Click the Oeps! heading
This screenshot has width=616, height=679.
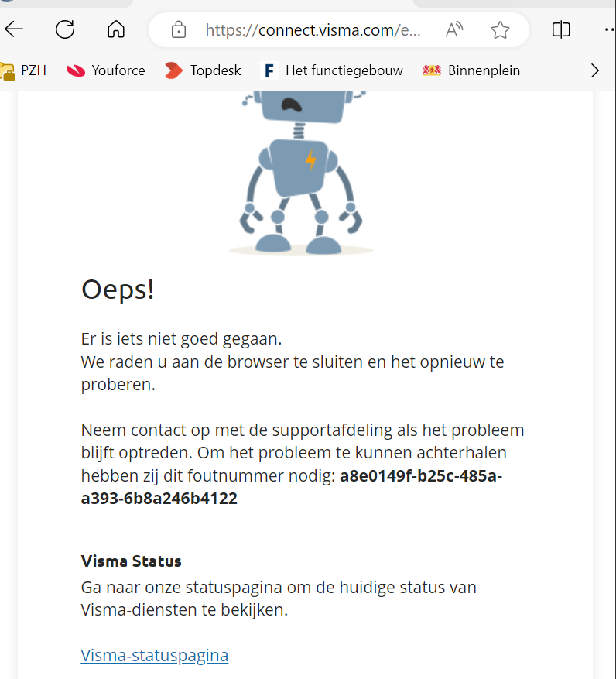(118, 290)
